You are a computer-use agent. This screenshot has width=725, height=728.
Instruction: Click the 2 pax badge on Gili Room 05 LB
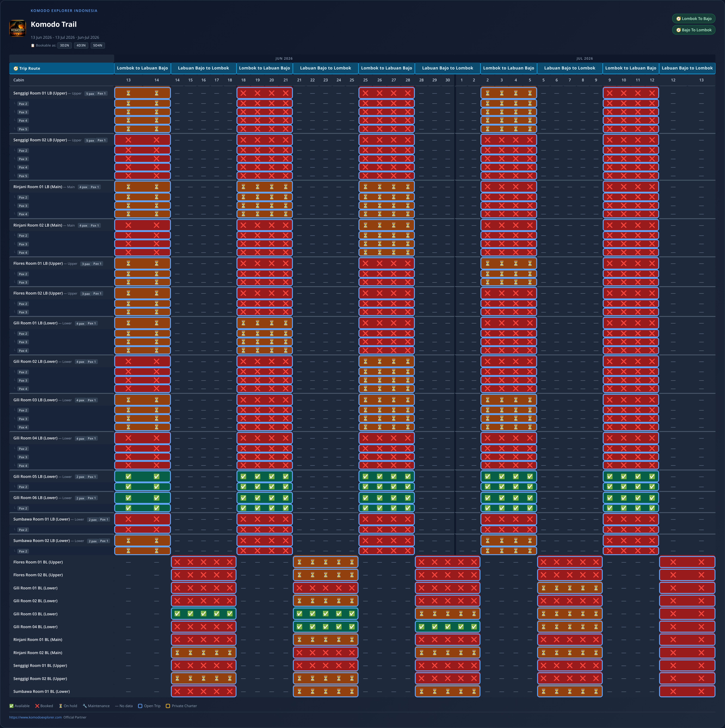pos(80,477)
